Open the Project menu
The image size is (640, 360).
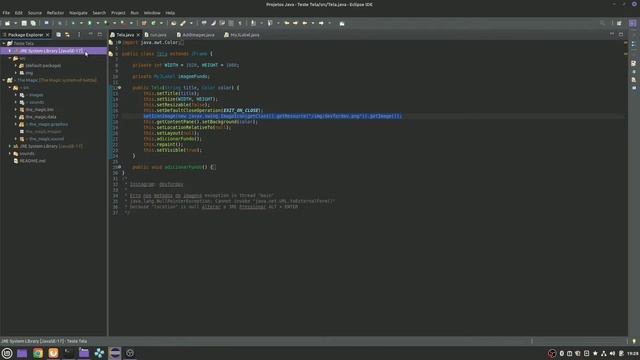(x=118, y=13)
